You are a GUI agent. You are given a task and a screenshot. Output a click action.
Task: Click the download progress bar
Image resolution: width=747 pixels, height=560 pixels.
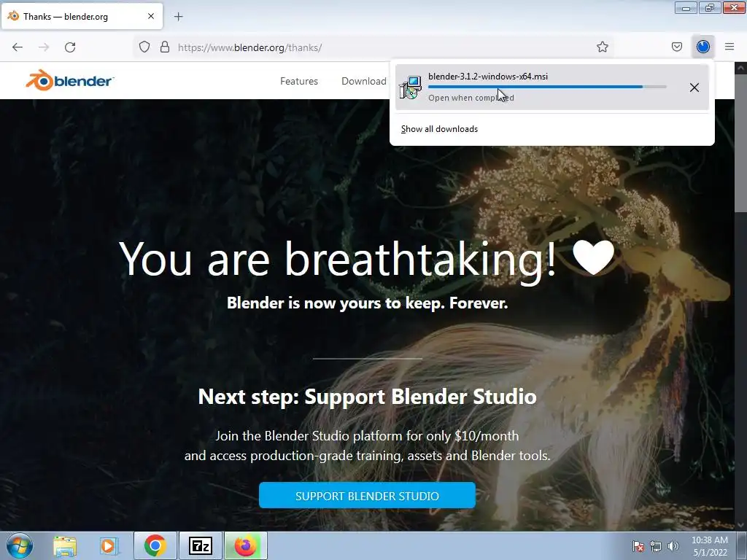pyautogui.click(x=547, y=87)
